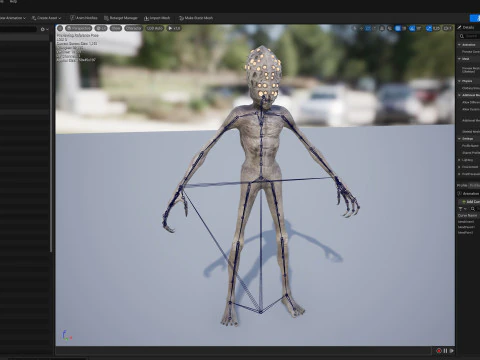Toggle rotation snapping in viewport

tap(412, 28)
